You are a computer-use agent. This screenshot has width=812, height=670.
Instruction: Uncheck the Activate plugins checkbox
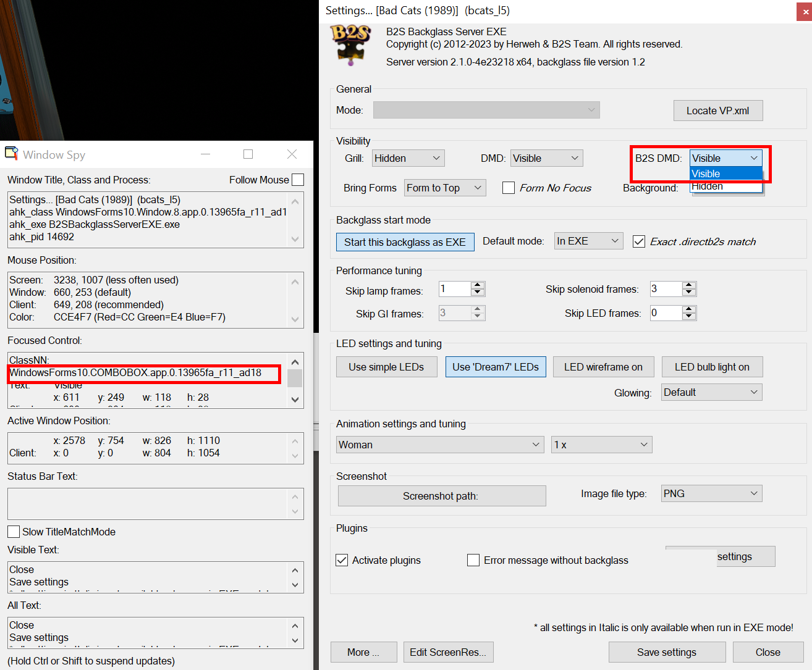(x=342, y=560)
